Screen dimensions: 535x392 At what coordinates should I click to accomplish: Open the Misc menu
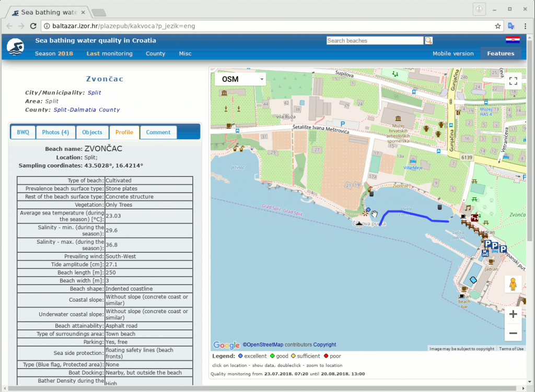185,54
